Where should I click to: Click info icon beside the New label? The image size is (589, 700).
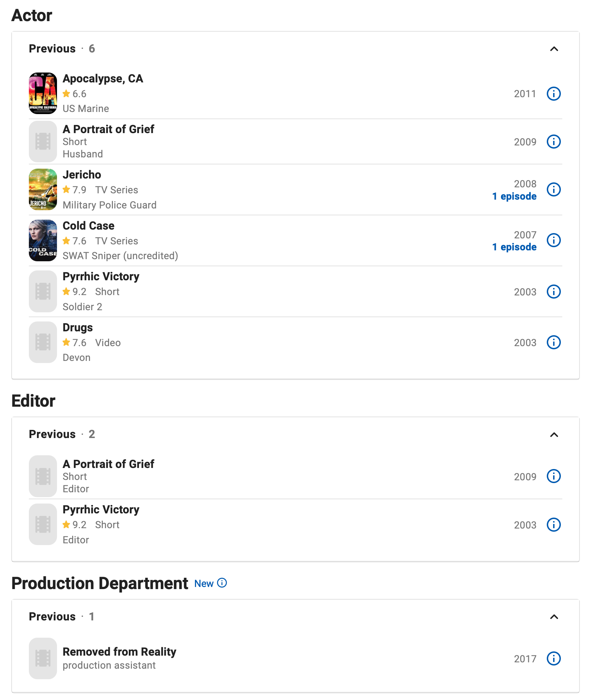[222, 583]
